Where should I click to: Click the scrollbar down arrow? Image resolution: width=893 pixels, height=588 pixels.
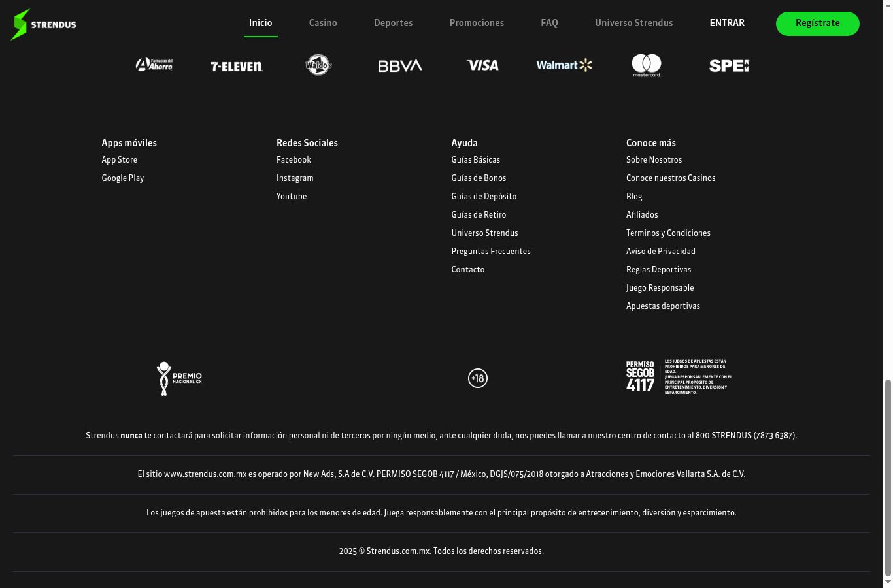click(x=888, y=582)
